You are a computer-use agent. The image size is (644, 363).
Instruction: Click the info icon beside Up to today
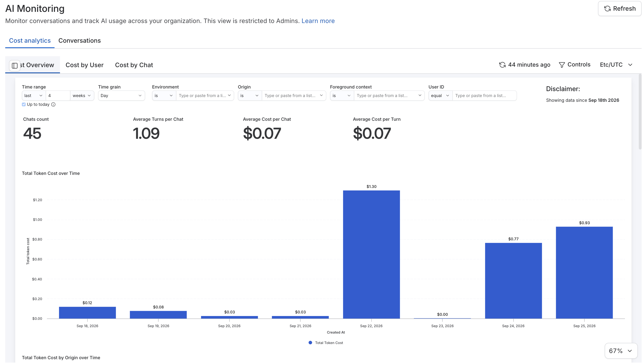pos(53,105)
